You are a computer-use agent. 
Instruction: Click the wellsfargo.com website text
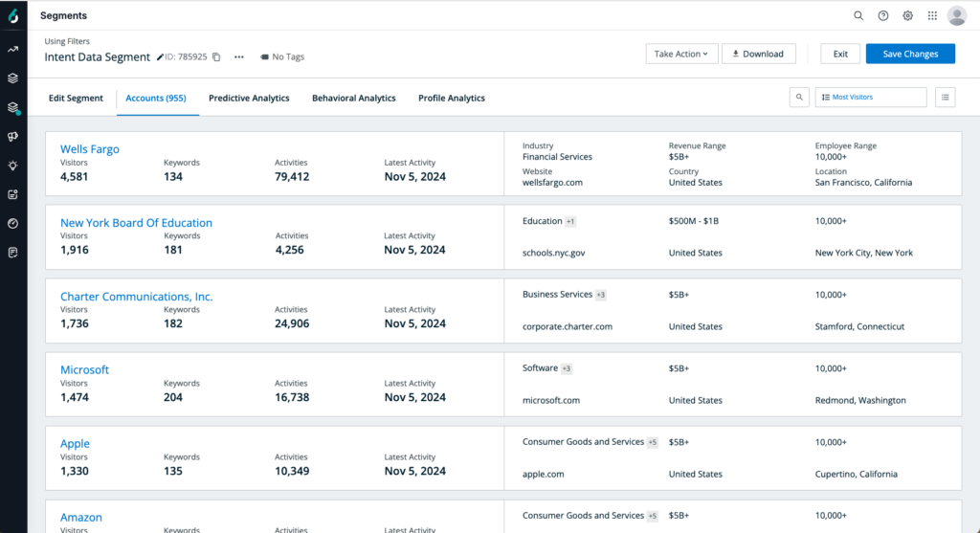552,183
